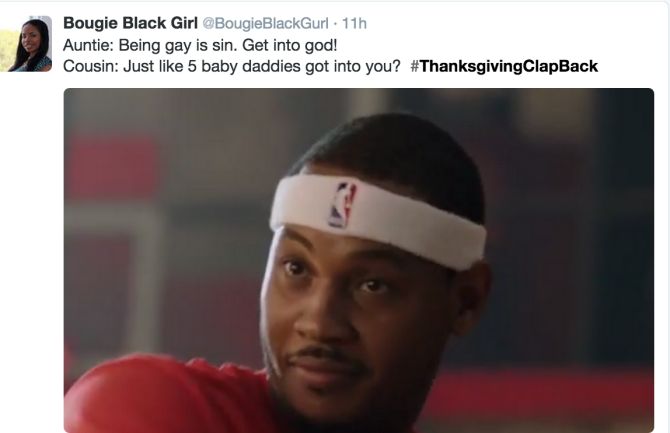Select the 'Auntie: Being gay is sin' line
This screenshot has height=433, width=670.
pyautogui.click(x=200, y=45)
